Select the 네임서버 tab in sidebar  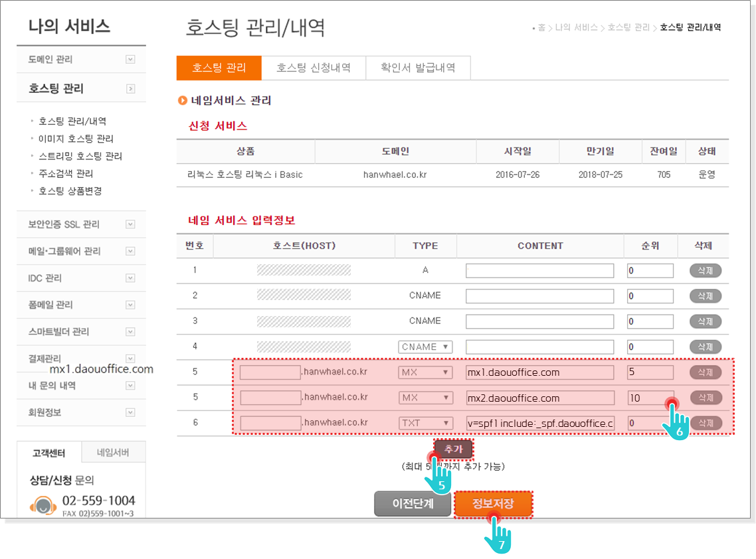click(x=112, y=453)
